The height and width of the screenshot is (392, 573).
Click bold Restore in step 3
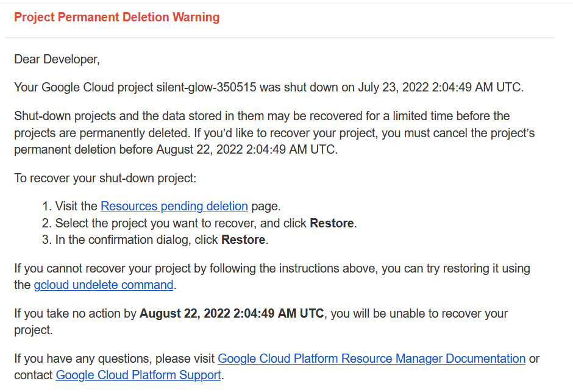click(243, 240)
